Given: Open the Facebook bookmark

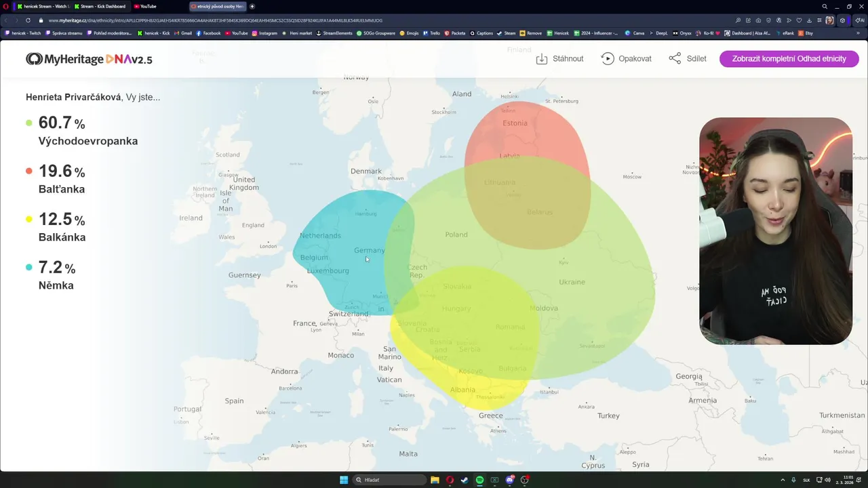Looking at the screenshot, I should click(208, 33).
